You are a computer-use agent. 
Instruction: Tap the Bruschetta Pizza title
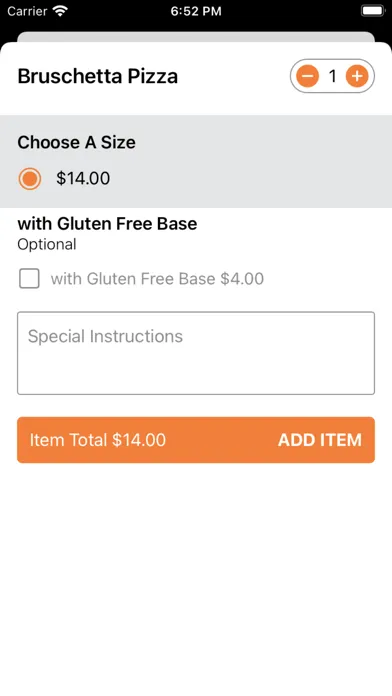coord(98,76)
